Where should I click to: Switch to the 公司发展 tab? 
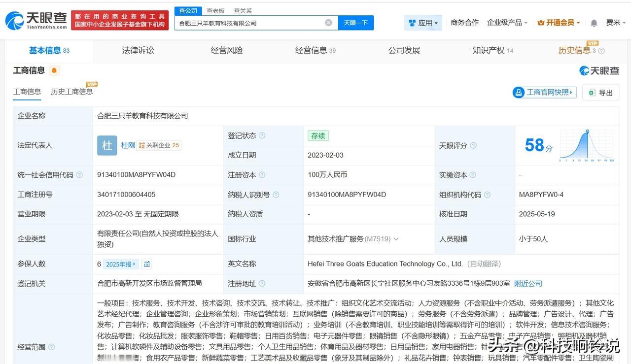coord(404,50)
